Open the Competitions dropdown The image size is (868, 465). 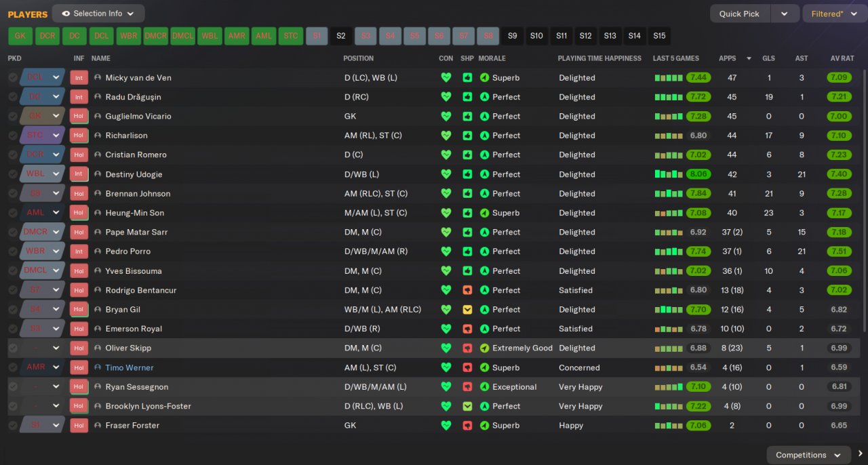pos(808,455)
